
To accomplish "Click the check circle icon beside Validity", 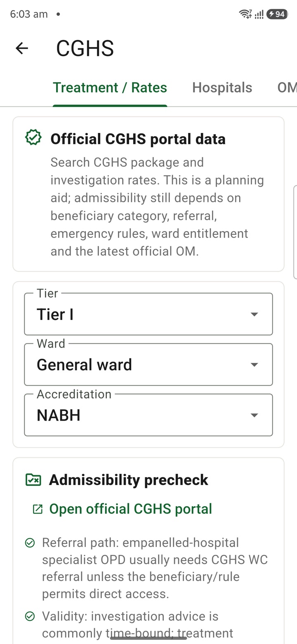I will pos(30,616).
